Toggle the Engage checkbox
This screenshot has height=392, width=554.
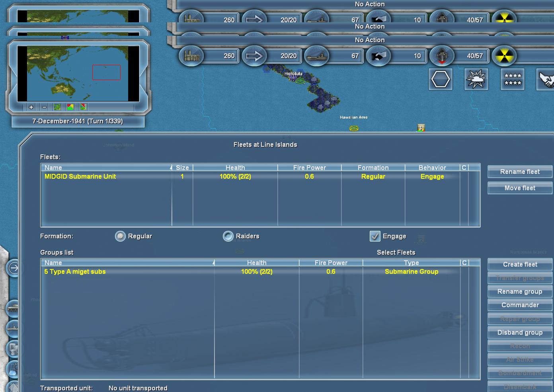375,236
